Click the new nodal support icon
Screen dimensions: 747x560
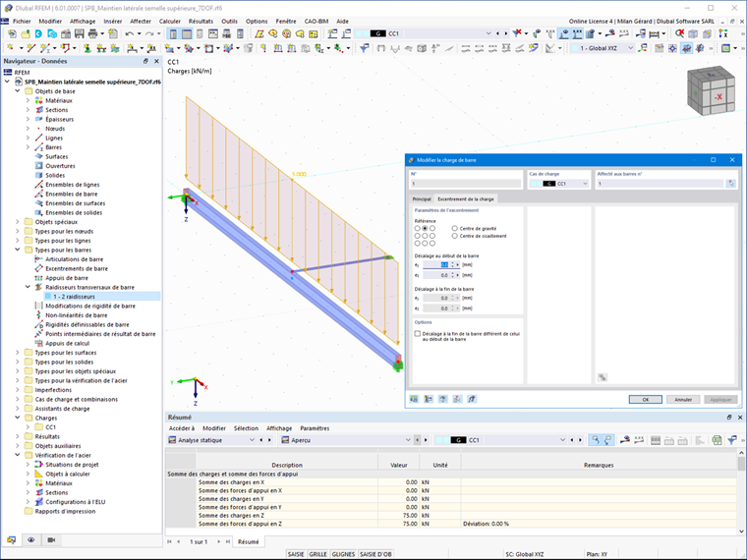pos(87,48)
